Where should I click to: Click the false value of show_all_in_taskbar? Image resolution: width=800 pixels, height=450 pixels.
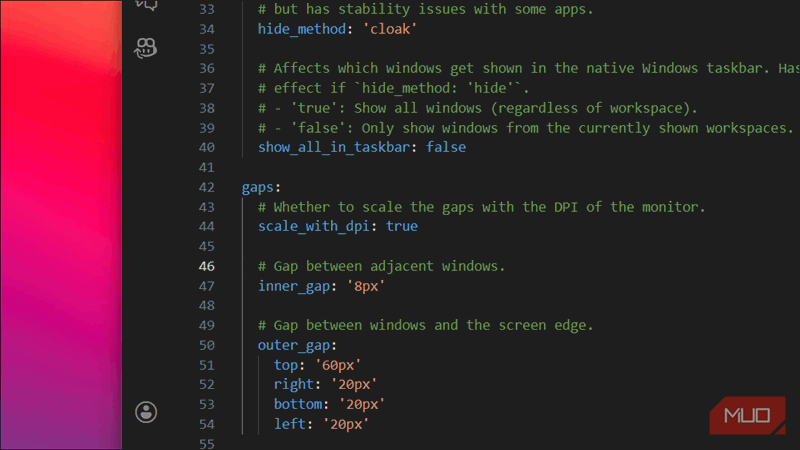tap(446, 147)
